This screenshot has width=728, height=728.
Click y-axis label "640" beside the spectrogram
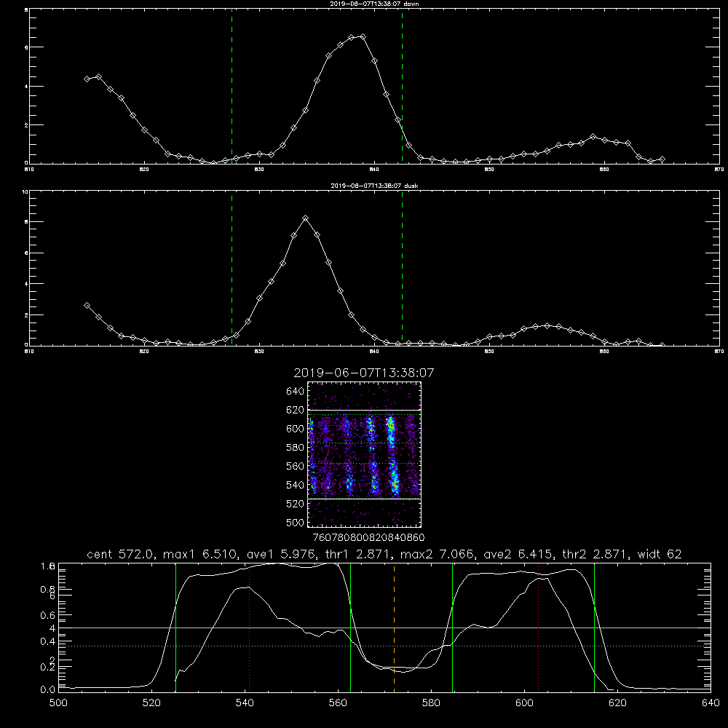[x=295, y=391]
